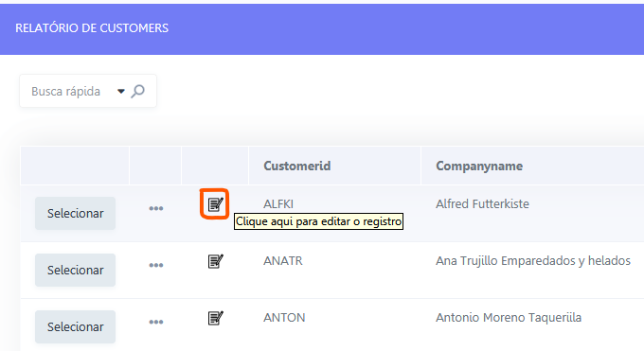Sort by the Customerid column header

(297, 166)
